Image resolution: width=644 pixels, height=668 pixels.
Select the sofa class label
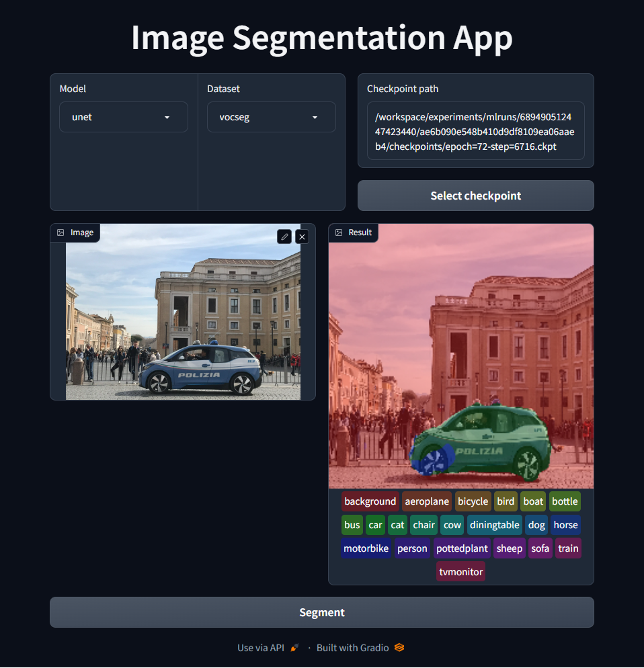tap(540, 548)
